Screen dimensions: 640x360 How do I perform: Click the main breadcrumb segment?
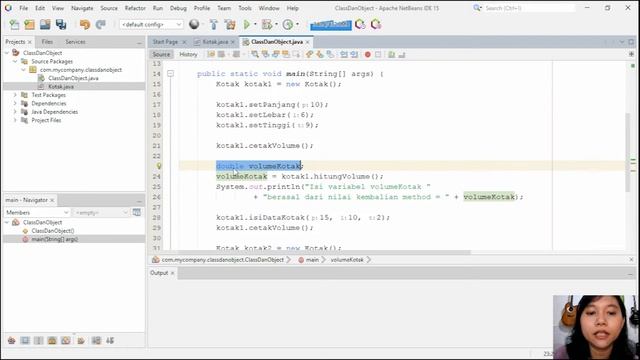tap(312, 260)
